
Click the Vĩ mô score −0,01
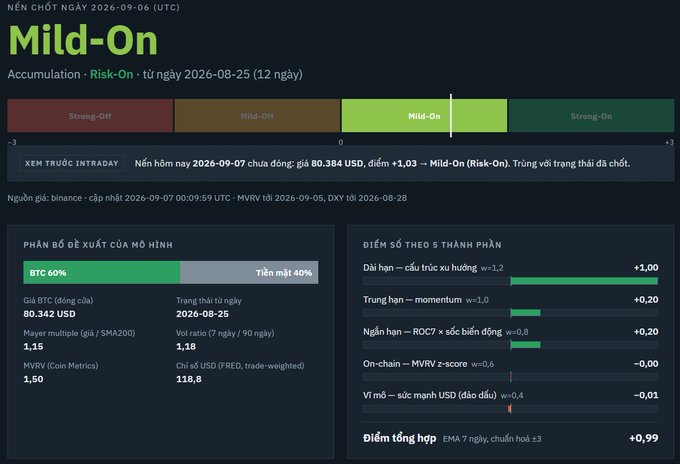(x=646, y=395)
